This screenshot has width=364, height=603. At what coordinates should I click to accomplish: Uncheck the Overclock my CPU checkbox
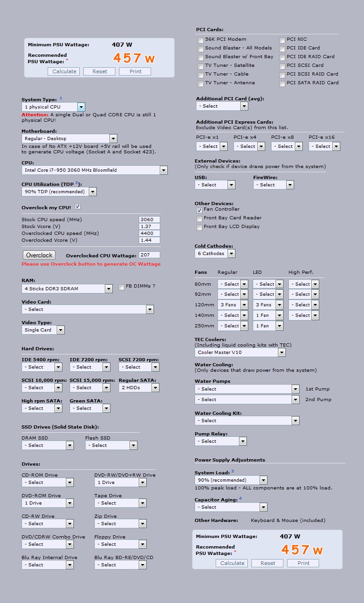click(77, 206)
